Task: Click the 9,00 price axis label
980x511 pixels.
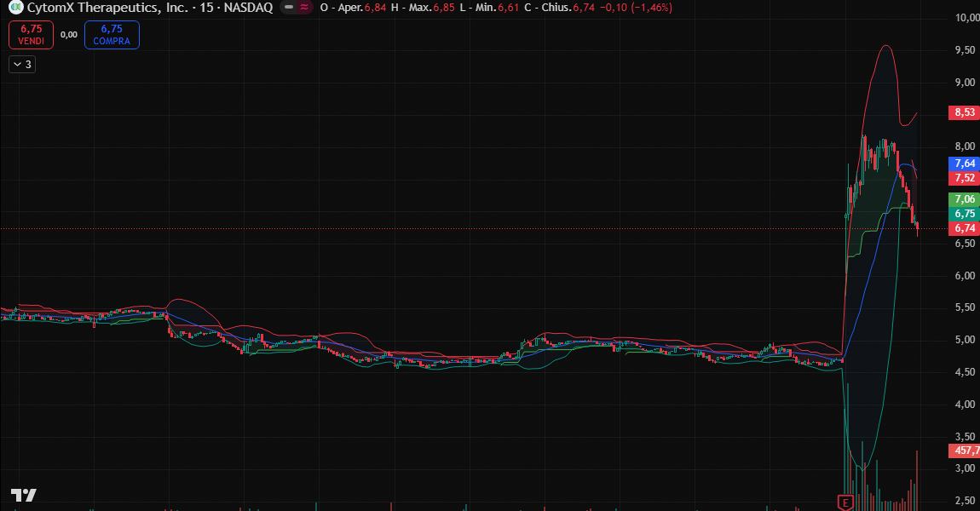Action: (965, 83)
